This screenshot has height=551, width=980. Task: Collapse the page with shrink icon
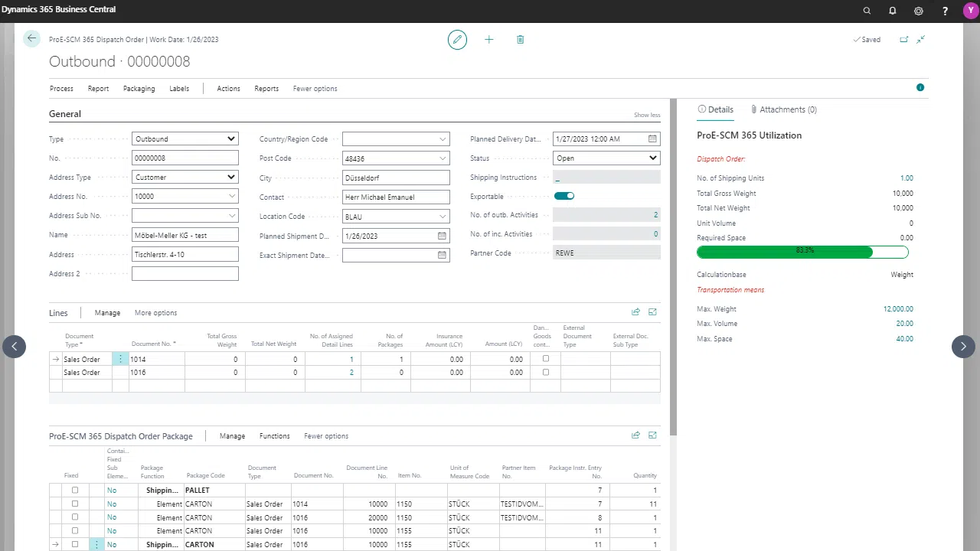(x=921, y=40)
